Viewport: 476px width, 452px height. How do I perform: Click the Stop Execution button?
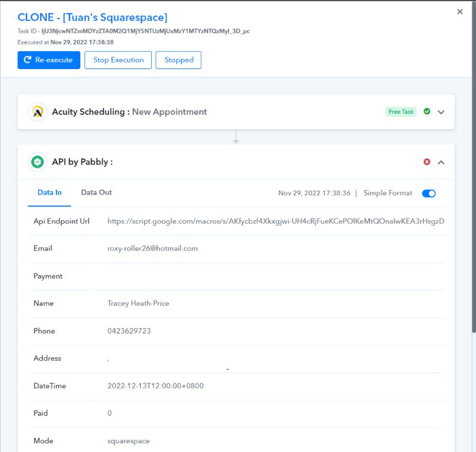coord(118,60)
